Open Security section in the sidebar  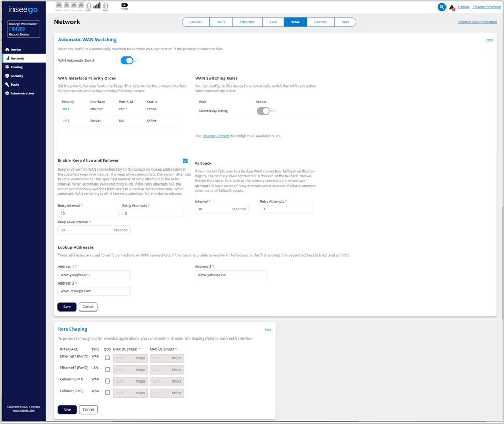(x=17, y=76)
